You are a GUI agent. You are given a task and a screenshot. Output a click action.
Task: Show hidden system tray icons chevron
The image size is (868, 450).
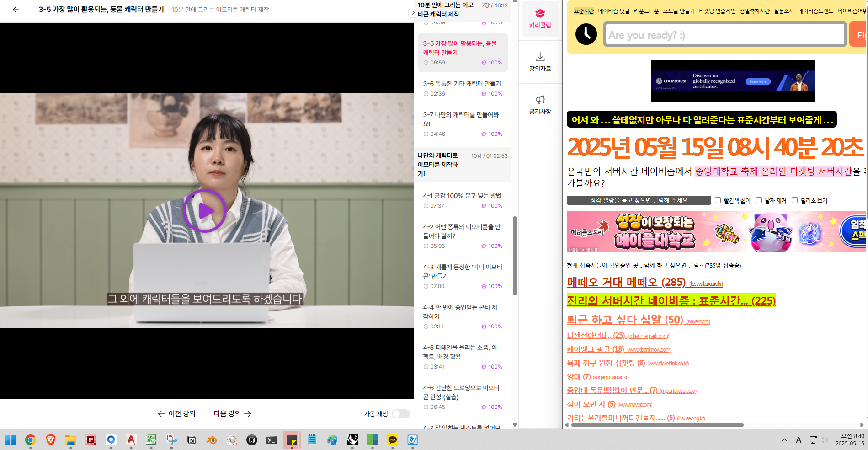pyautogui.click(x=784, y=440)
